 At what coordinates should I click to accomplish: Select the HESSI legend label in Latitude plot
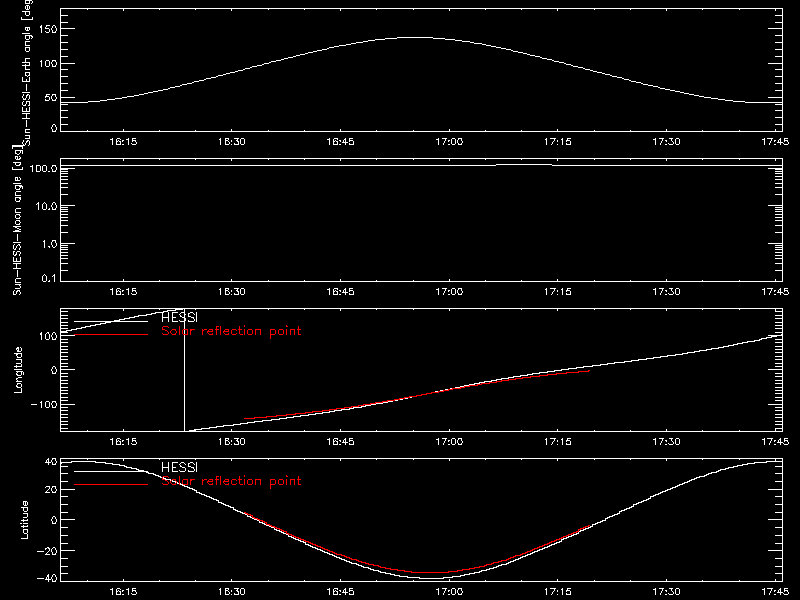[x=179, y=467]
